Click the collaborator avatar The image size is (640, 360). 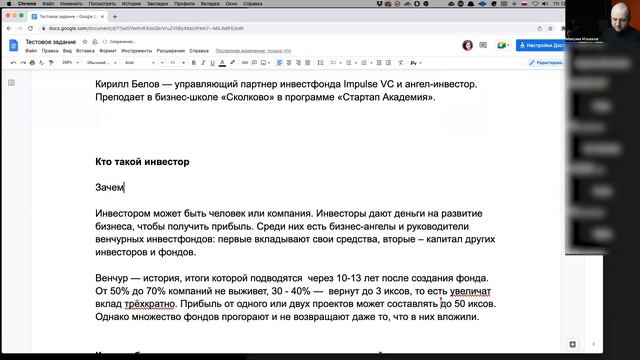tap(467, 45)
